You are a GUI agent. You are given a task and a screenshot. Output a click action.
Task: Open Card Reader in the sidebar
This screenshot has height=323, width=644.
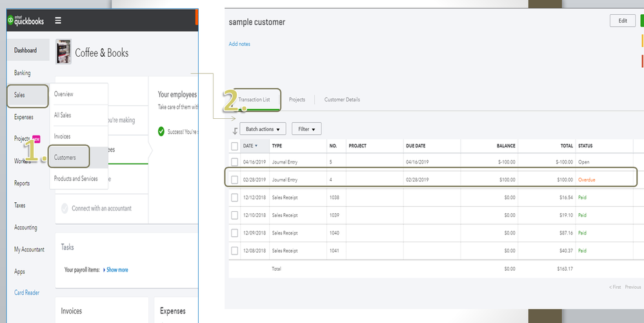(x=27, y=293)
